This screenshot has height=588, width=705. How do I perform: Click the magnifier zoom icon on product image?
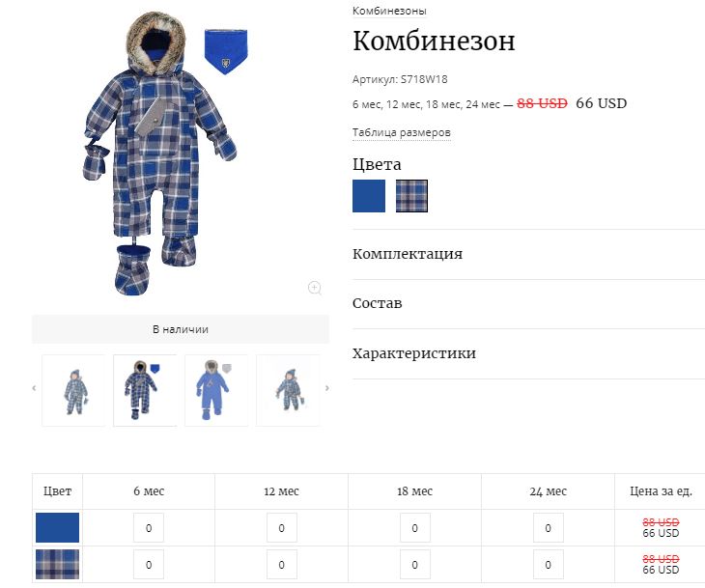(315, 288)
